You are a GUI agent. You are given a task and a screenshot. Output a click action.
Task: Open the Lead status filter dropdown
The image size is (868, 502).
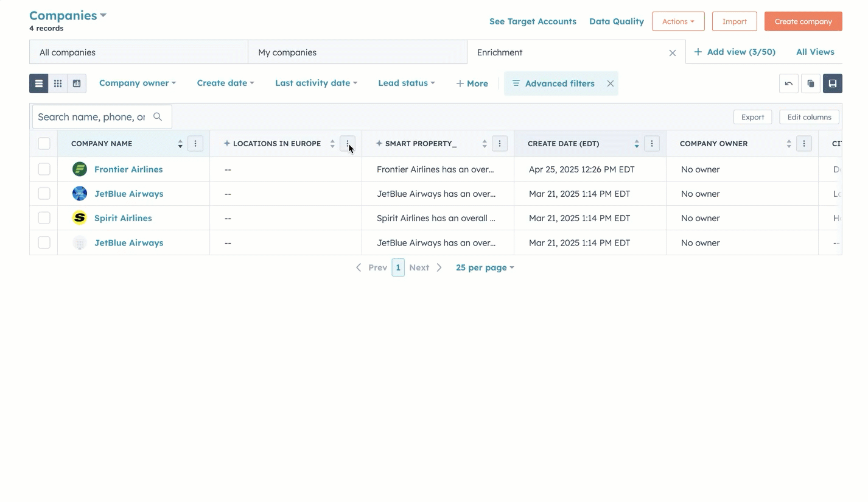[x=406, y=83]
